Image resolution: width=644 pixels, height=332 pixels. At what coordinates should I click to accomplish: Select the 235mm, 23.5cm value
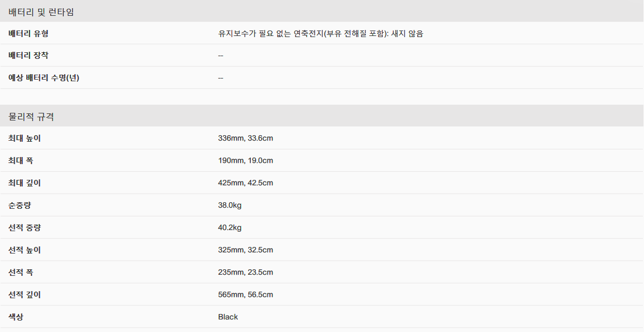click(x=245, y=272)
